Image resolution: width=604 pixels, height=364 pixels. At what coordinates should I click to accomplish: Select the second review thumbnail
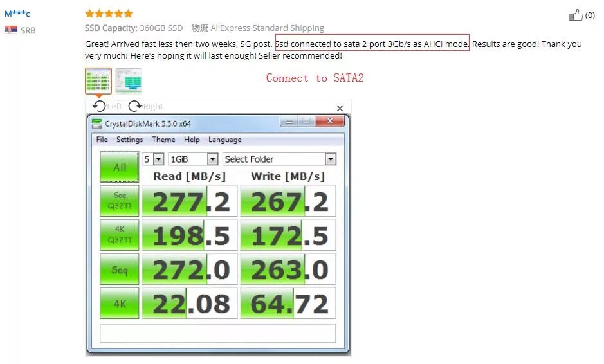click(129, 81)
